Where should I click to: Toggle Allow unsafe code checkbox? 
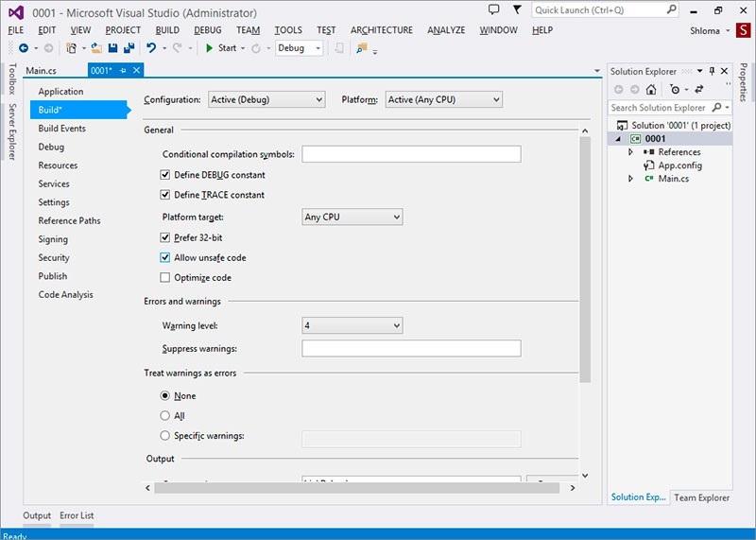(x=164, y=257)
